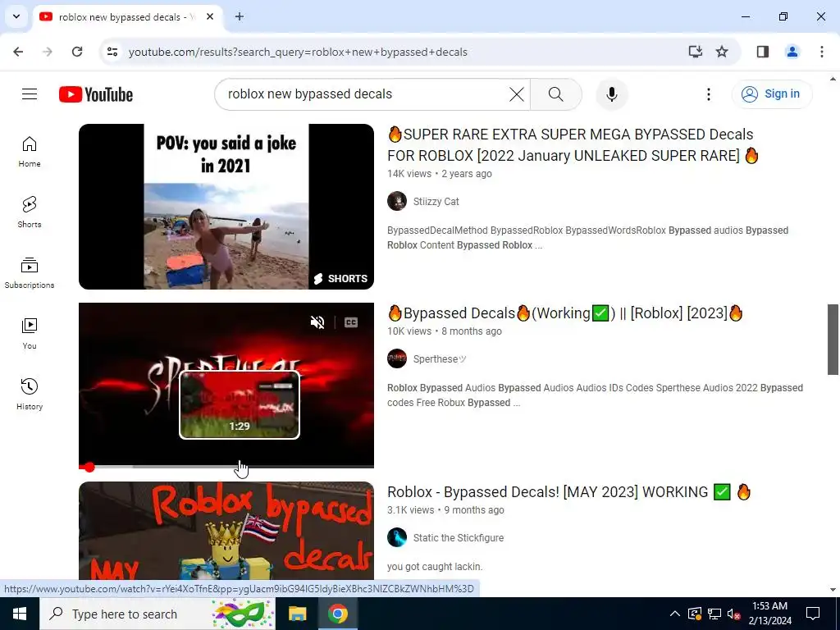
Task: Toggle captions on the video preview
Action: coord(351,322)
